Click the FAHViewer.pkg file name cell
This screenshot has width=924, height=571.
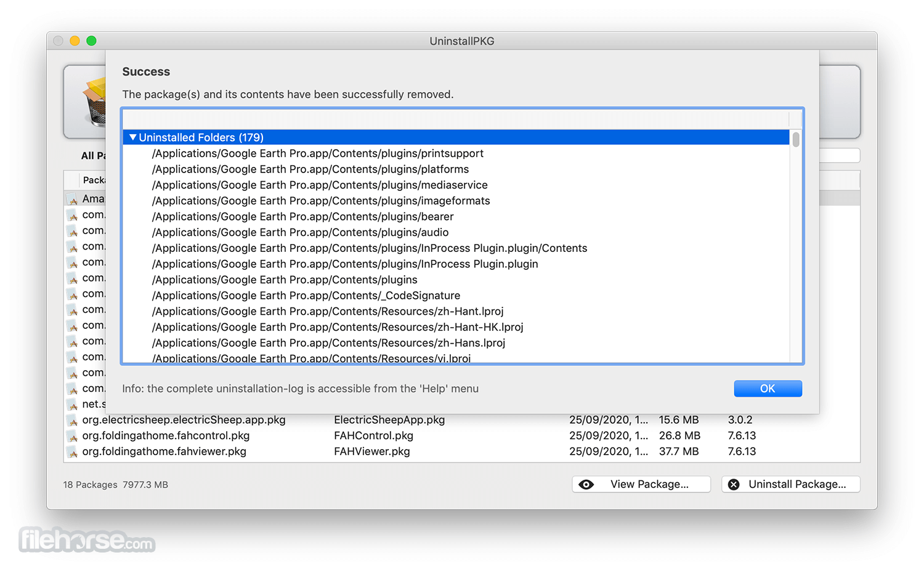click(x=371, y=452)
